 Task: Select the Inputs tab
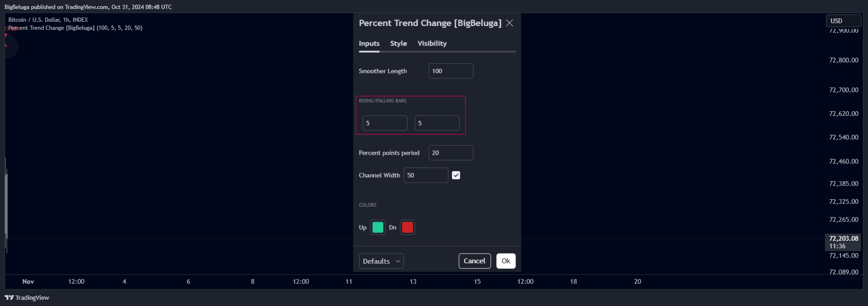pyautogui.click(x=369, y=44)
